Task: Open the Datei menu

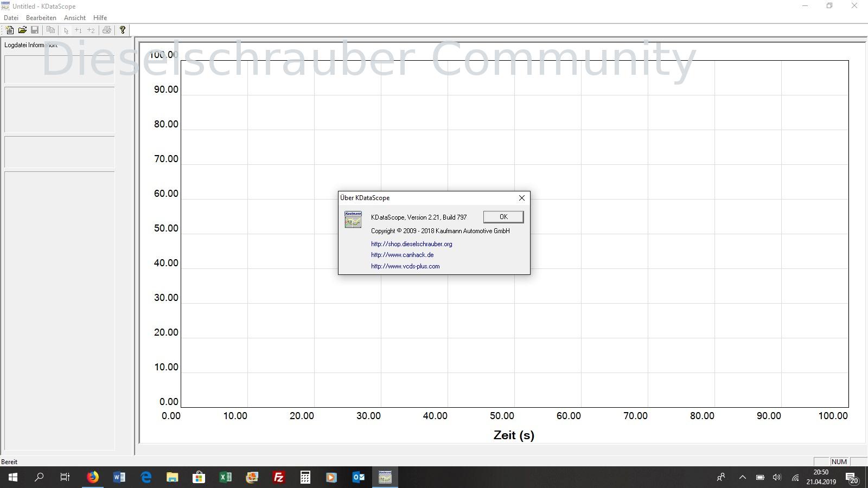Action: (11, 18)
